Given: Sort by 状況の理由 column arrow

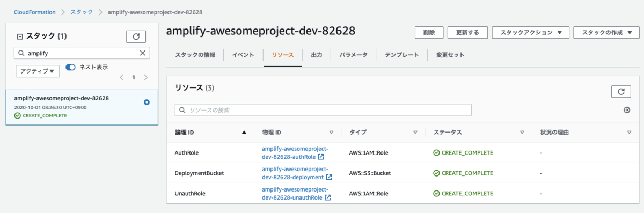Looking at the screenshot, I should pyautogui.click(x=629, y=132).
